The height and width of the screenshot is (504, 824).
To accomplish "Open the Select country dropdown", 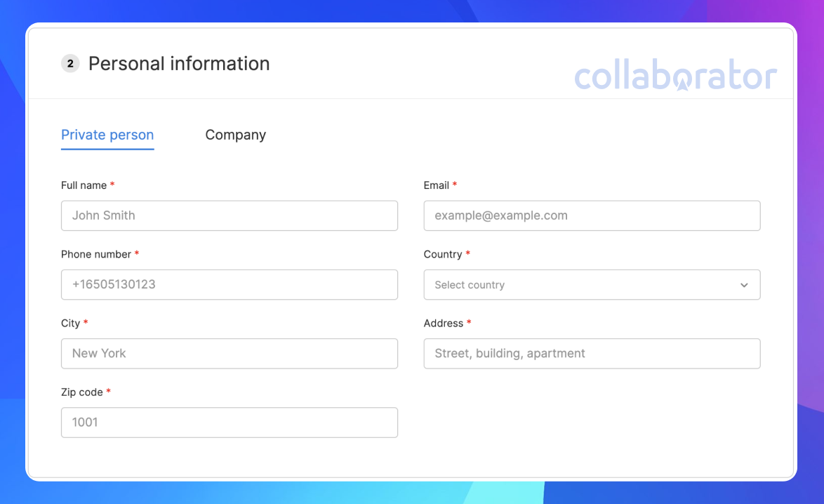I will 592,285.
